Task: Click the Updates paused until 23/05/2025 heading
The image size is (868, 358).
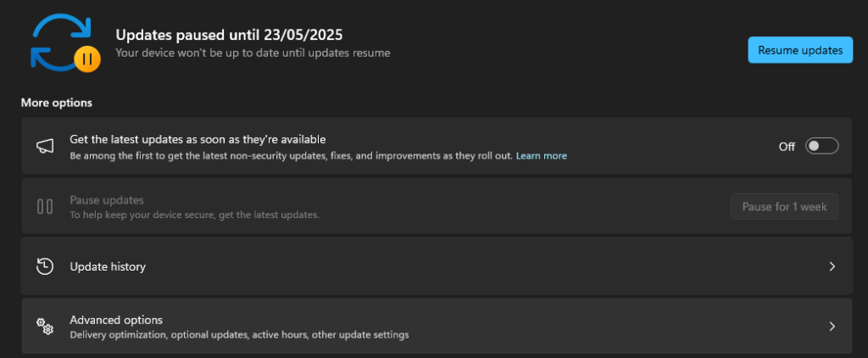Action: (229, 35)
